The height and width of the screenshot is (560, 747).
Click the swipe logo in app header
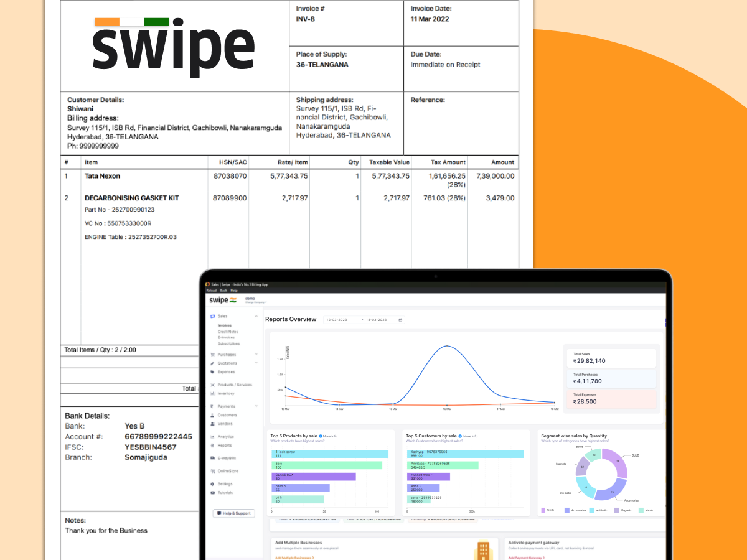point(223,300)
